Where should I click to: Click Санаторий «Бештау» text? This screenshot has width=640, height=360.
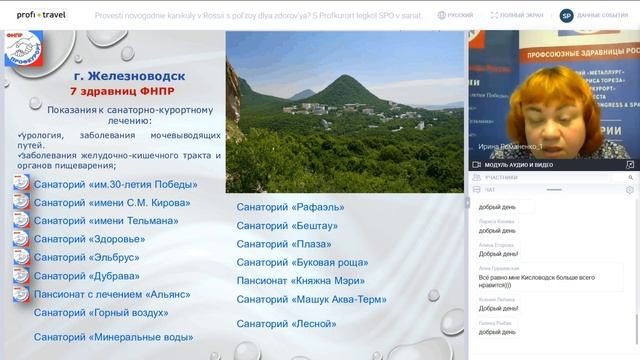click(x=287, y=226)
